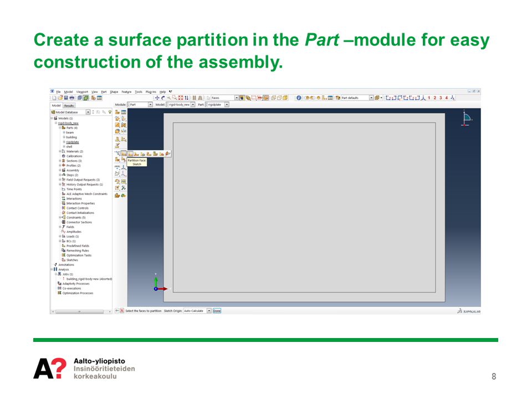Click the Auto-Fit View icon
This screenshot has width=532, height=399.
[181, 98]
